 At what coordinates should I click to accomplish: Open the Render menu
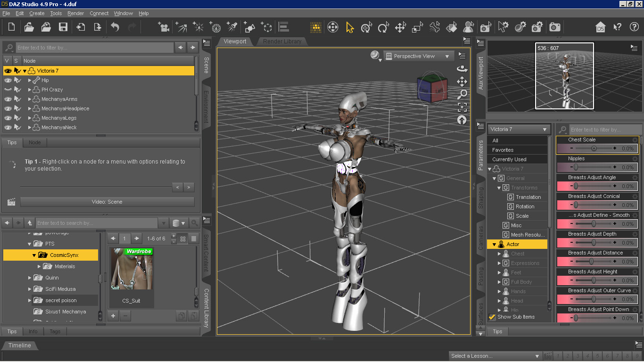coord(75,13)
